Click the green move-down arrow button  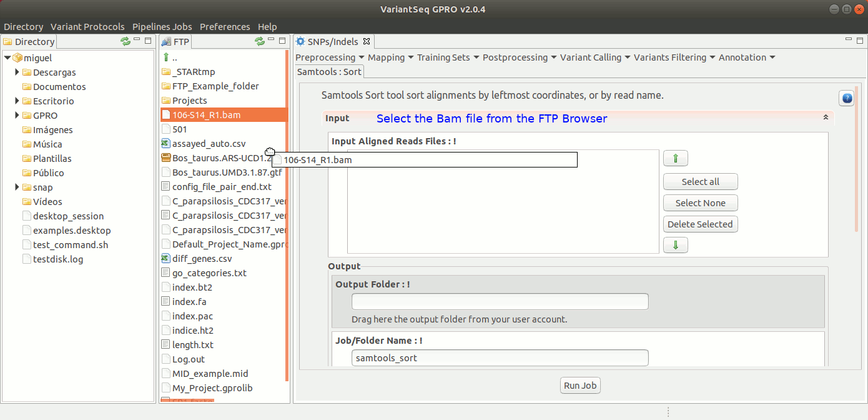pos(675,245)
